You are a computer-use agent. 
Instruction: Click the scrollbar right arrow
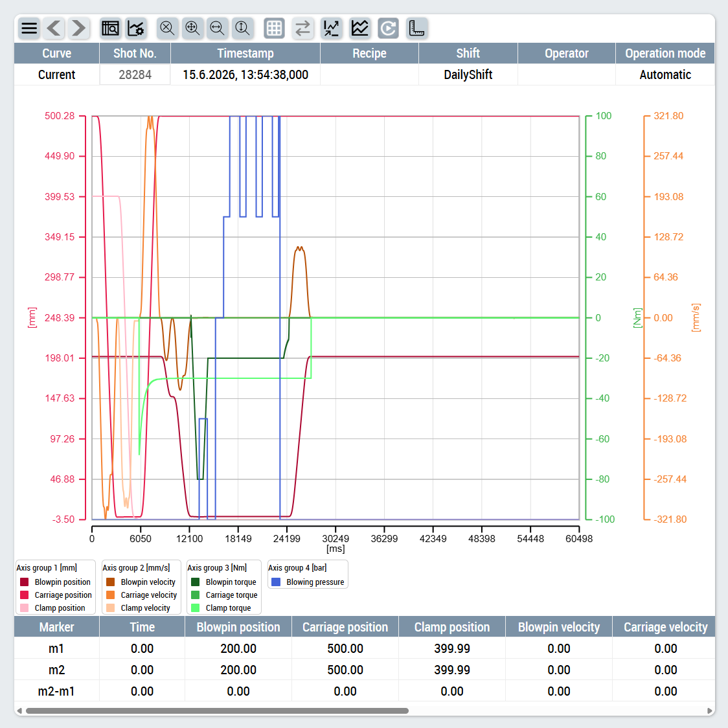(x=709, y=711)
